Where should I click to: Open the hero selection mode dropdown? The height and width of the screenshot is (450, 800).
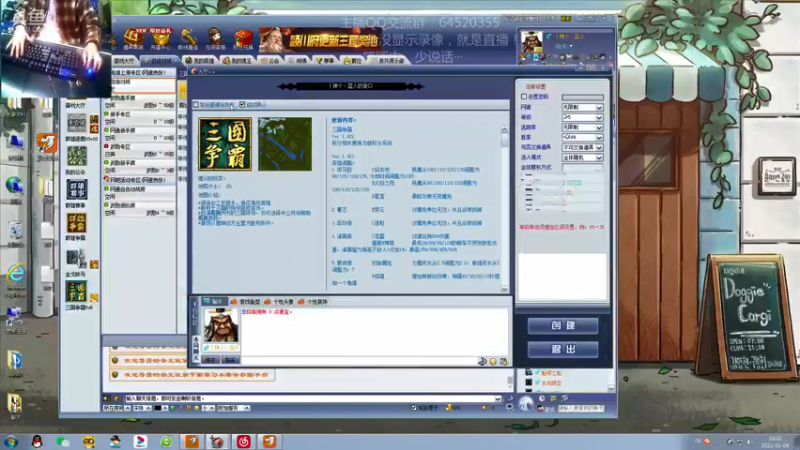582,158
